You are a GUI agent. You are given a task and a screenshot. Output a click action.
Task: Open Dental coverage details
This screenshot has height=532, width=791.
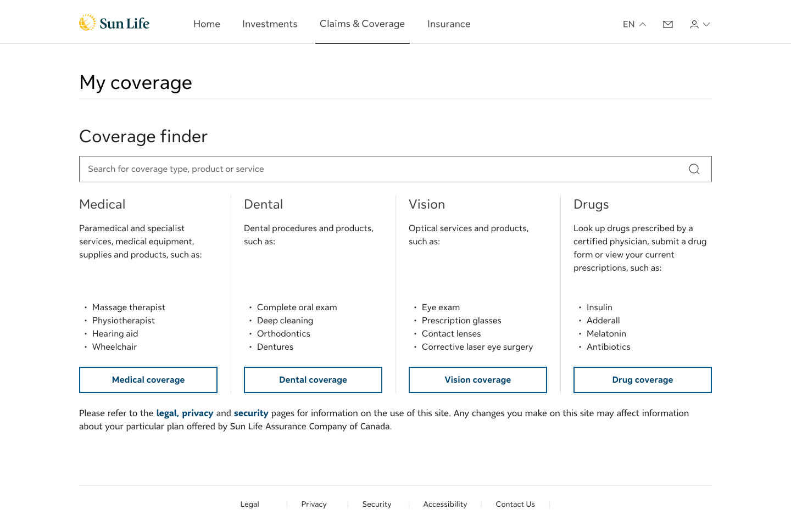(x=313, y=380)
